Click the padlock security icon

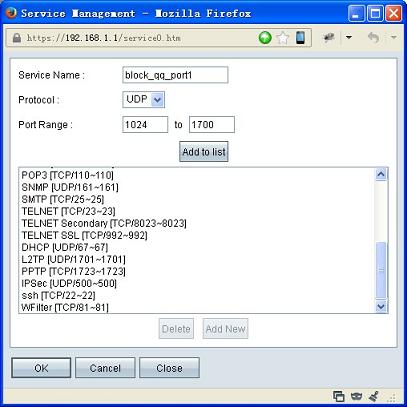(x=17, y=38)
